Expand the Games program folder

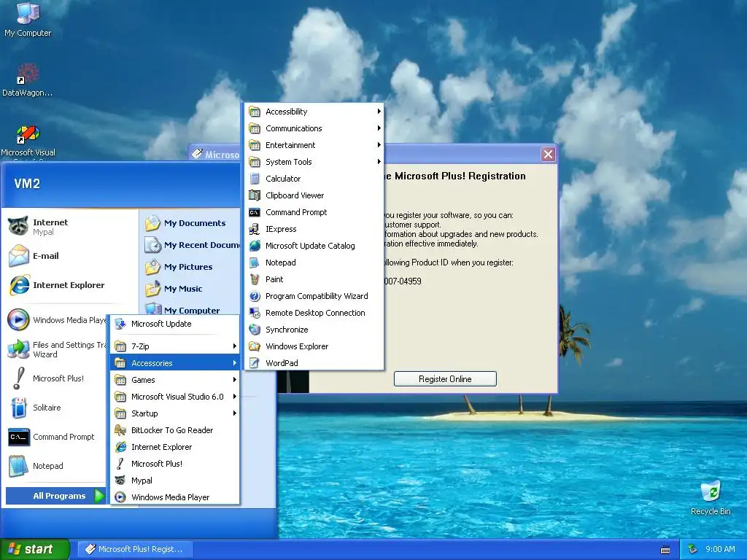(x=175, y=379)
